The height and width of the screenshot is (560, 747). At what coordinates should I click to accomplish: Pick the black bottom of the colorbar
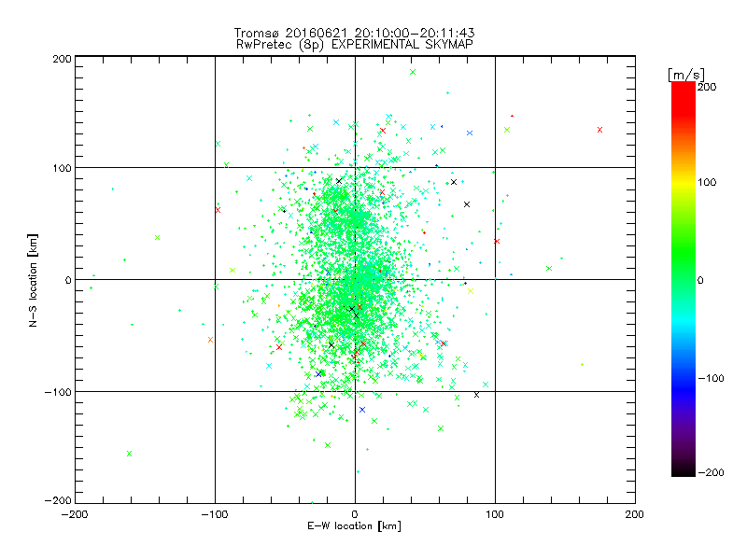[684, 469]
